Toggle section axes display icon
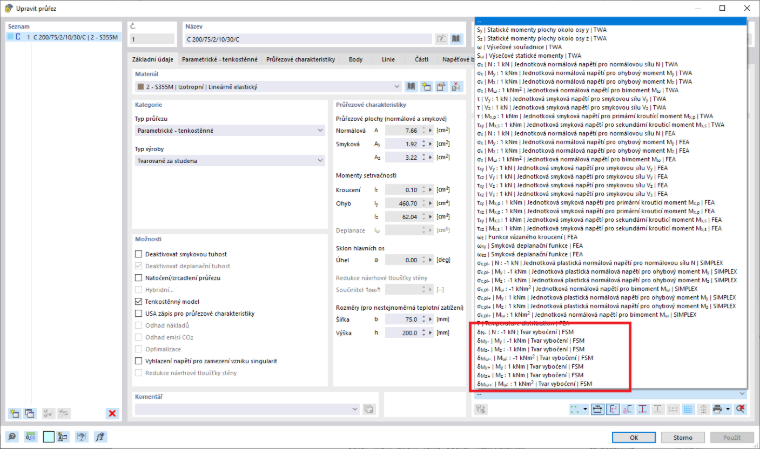This screenshot has height=449, width=760. (x=613, y=409)
